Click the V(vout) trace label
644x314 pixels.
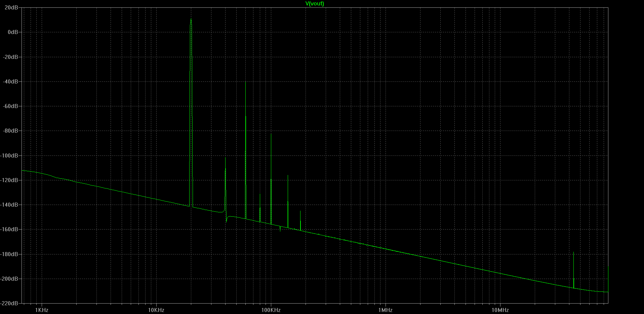pyautogui.click(x=315, y=4)
